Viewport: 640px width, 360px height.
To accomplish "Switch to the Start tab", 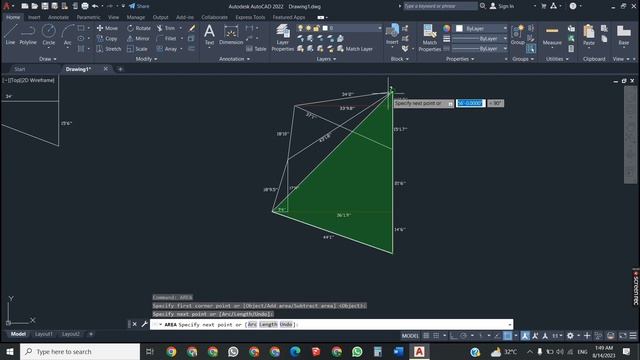I will click(20, 69).
